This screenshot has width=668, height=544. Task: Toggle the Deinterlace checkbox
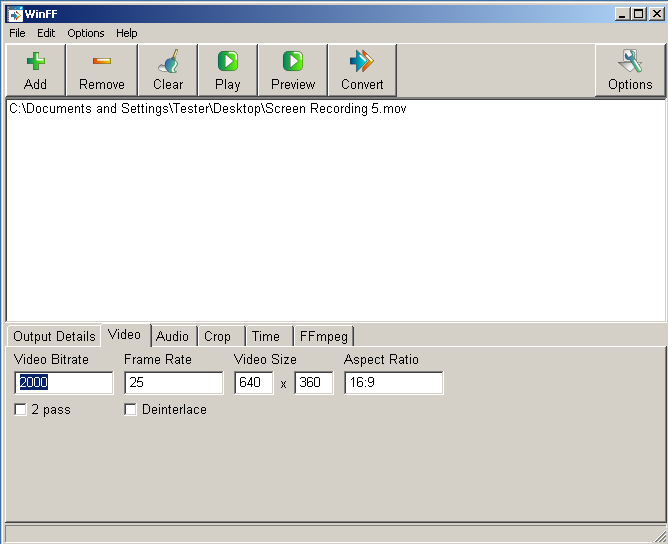coord(130,409)
